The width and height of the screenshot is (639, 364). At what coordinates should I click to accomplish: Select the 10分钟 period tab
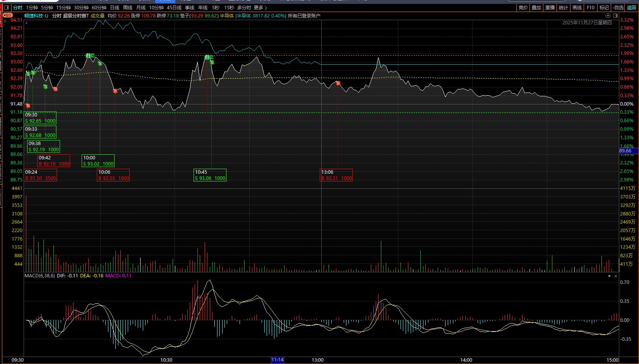pos(156,8)
